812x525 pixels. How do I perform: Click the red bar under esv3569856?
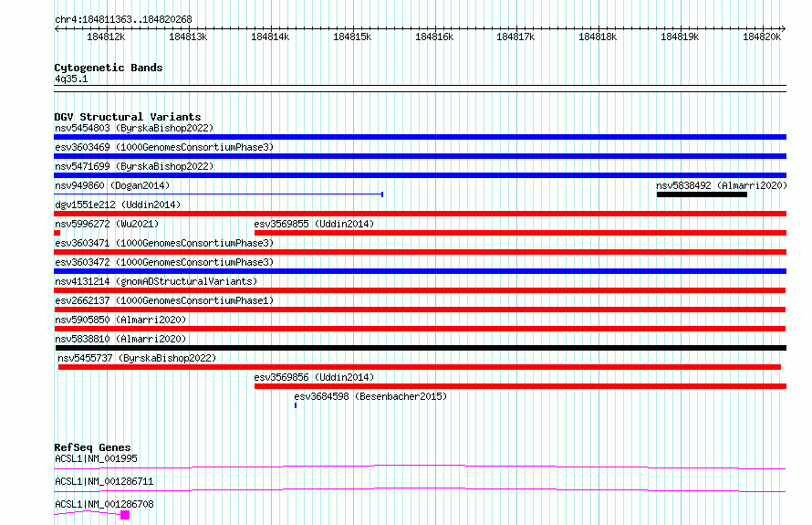click(x=520, y=386)
